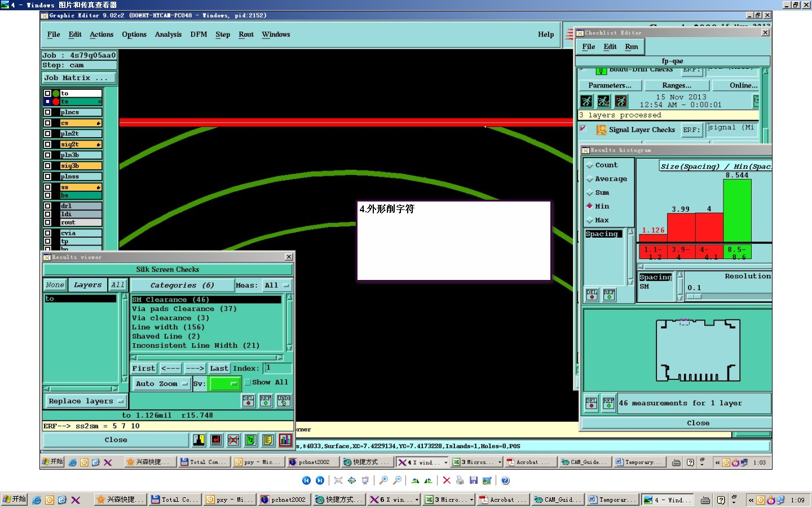Image resolution: width=812 pixels, height=508 pixels.
Task: Click the Index input field
Action: (x=277, y=368)
